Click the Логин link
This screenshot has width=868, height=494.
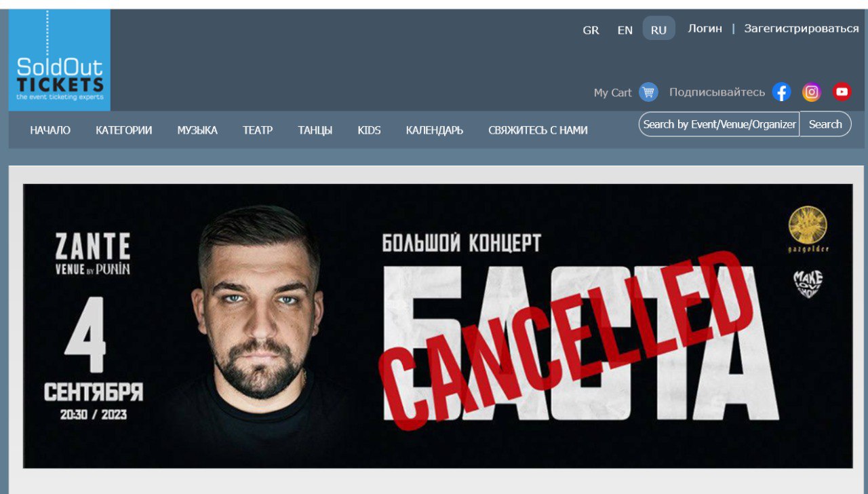tap(705, 28)
